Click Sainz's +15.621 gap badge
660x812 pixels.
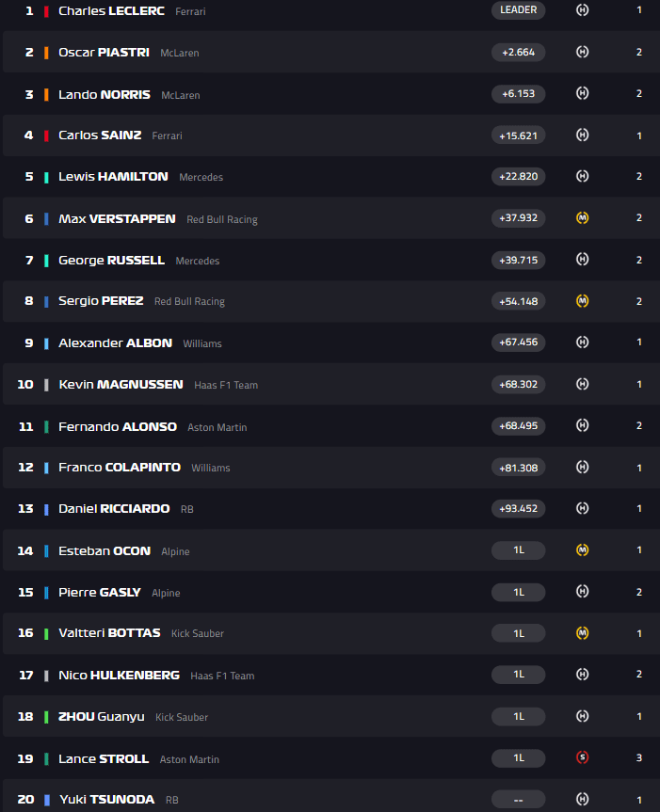518,135
